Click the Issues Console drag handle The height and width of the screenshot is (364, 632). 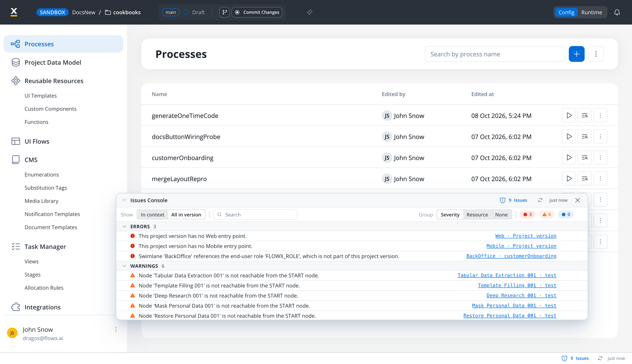(x=124, y=200)
